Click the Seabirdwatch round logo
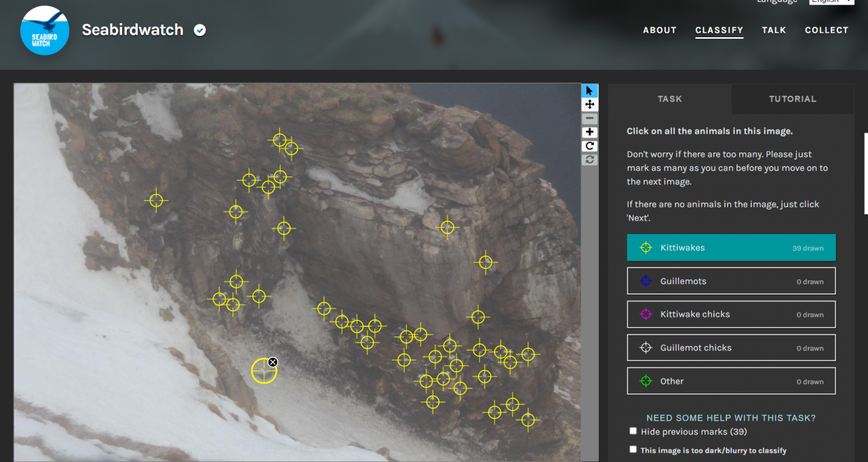This screenshot has height=462, width=868. point(45,31)
